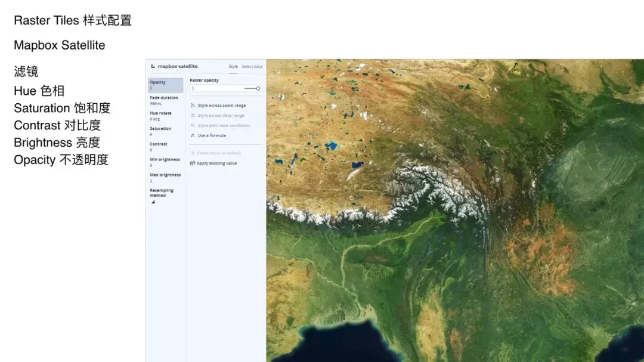Screen dimensions: 644x362
Task: Switch to the Style tab
Action: pyautogui.click(x=233, y=66)
